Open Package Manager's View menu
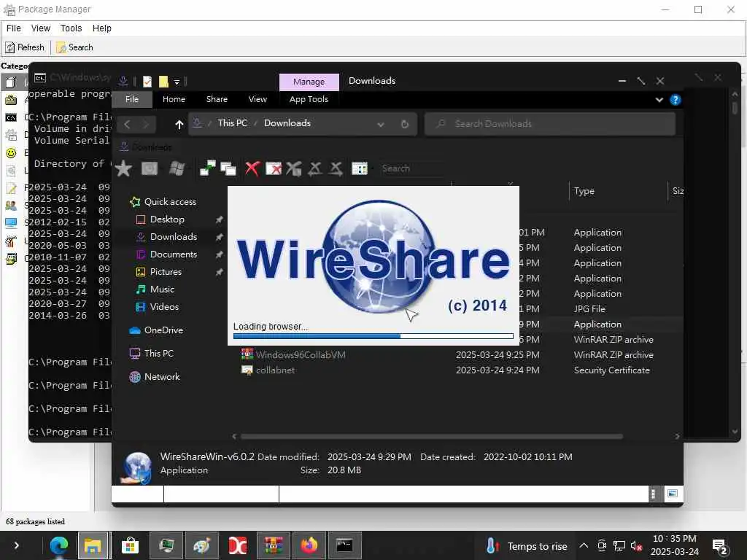The width and height of the screenshot is (747, 560). tap(41, 28)
